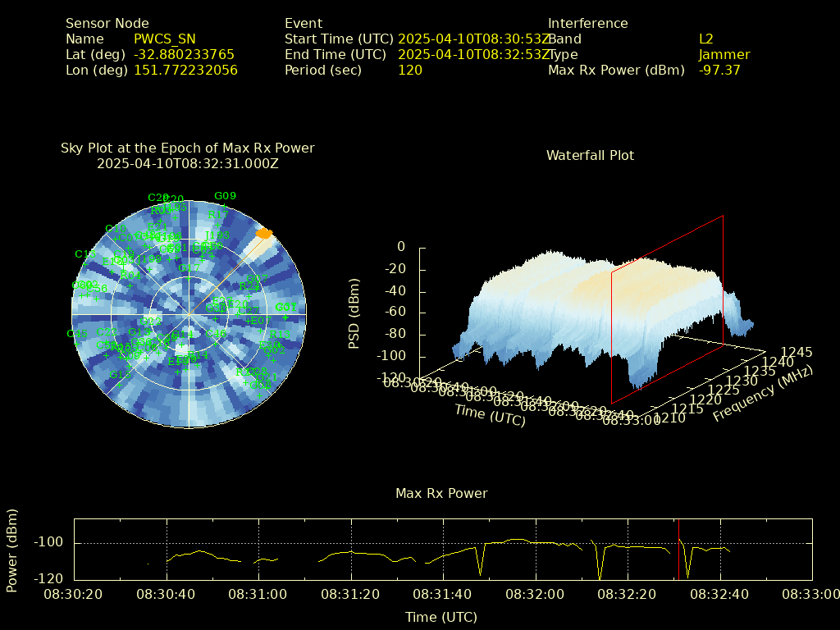Click the orange jammer marker on sky plot
The width and height of the screenshot is (840, 630).
[263, 234]
